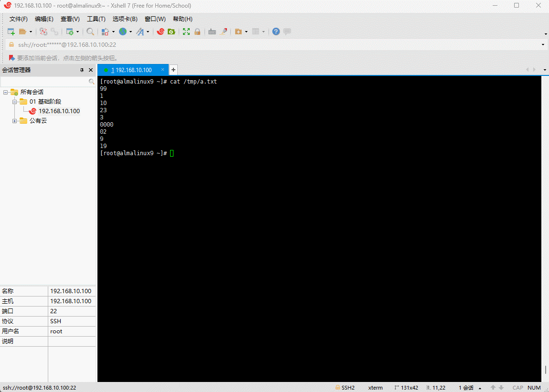This screenshot has height=392, width=549.
Task: Pin the session manager panel
Action: click(82, 70)
